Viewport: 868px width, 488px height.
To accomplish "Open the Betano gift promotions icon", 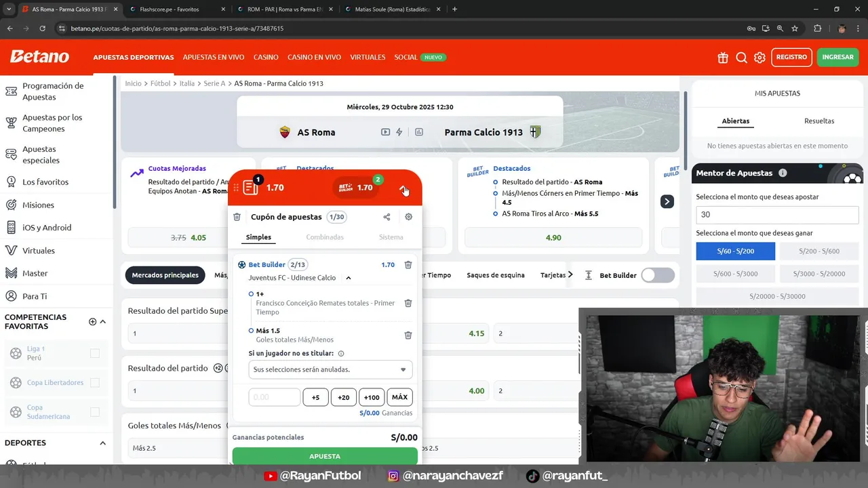I will (x=723, y=58).
